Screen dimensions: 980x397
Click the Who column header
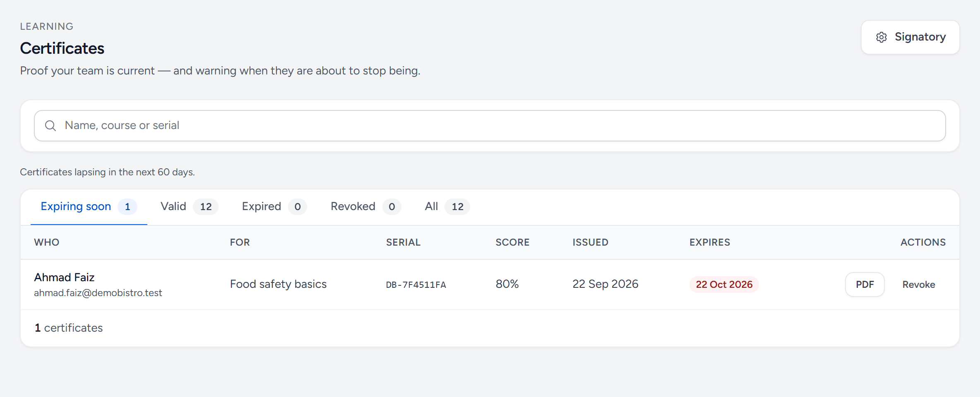click(47, 242)
